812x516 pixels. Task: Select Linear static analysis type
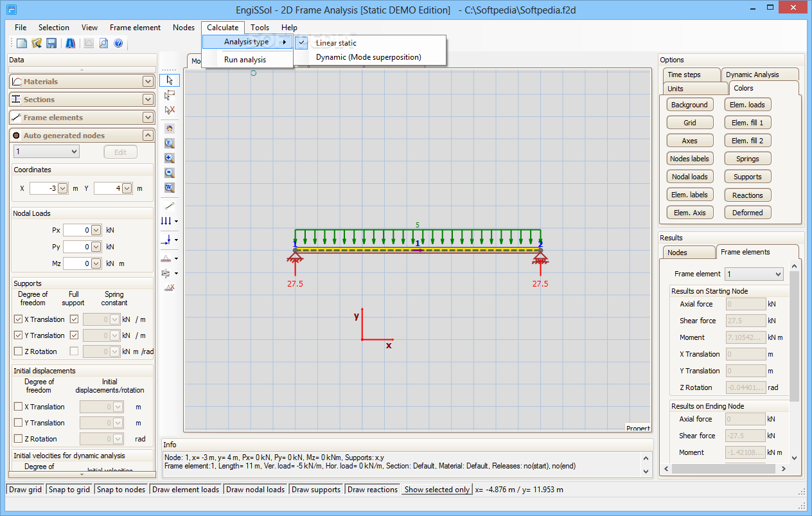336,43
